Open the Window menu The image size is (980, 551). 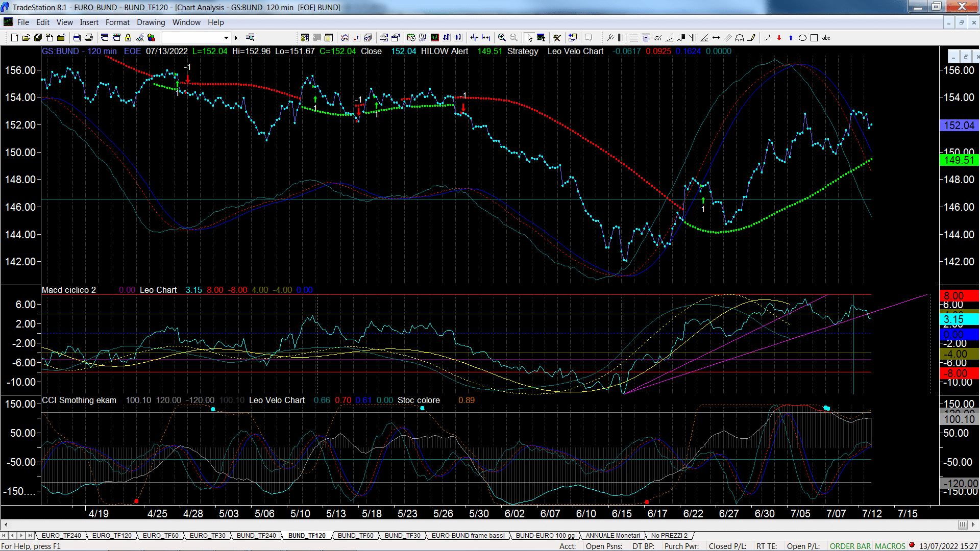click(186, 22)
